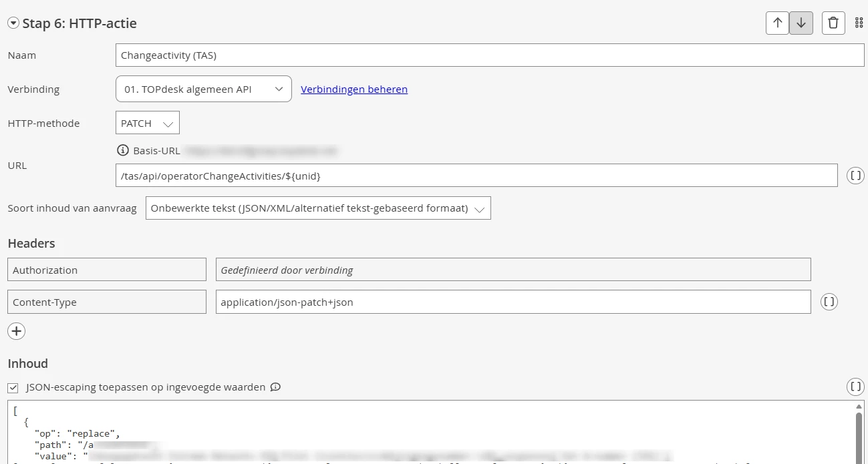Move step down with arrow icon
The image size is (868, 464).
click(x=801, y=23)
